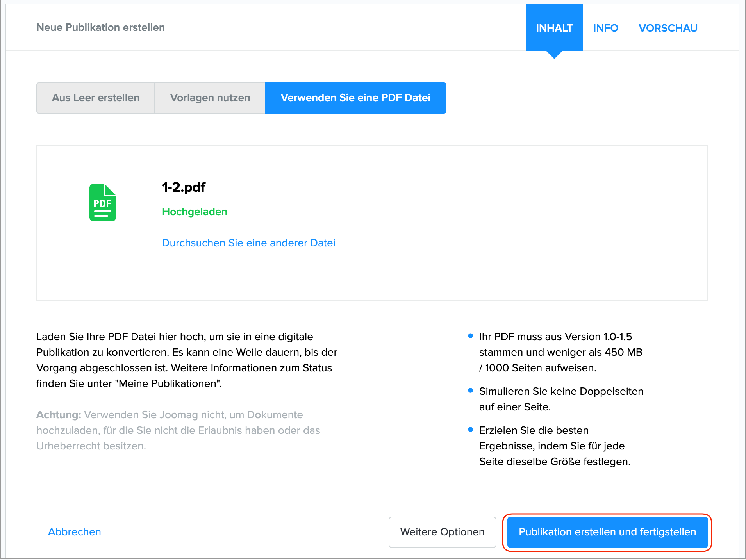
Task: Click the grey Achtung copyright notice
Action: click(x=178, y=430)
